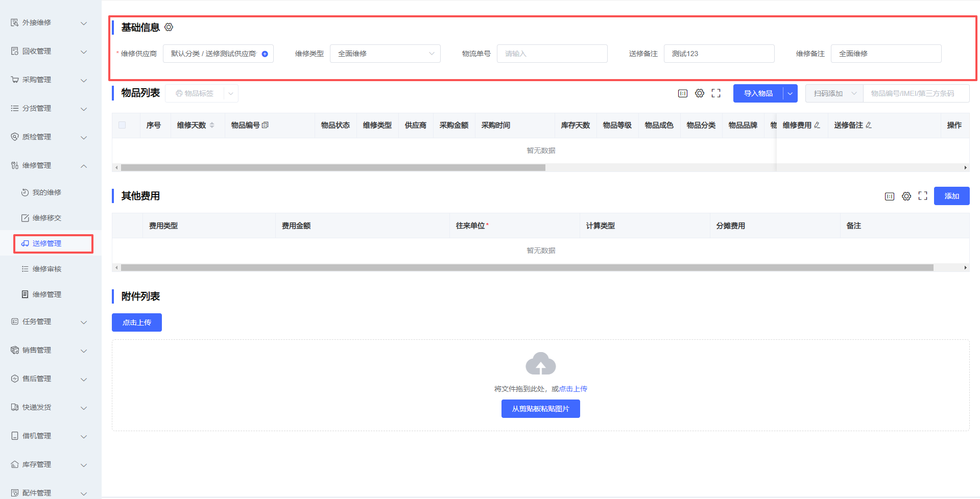Open settings gear in 其他费用 section

pyautogui.click(x=906, y=196)
